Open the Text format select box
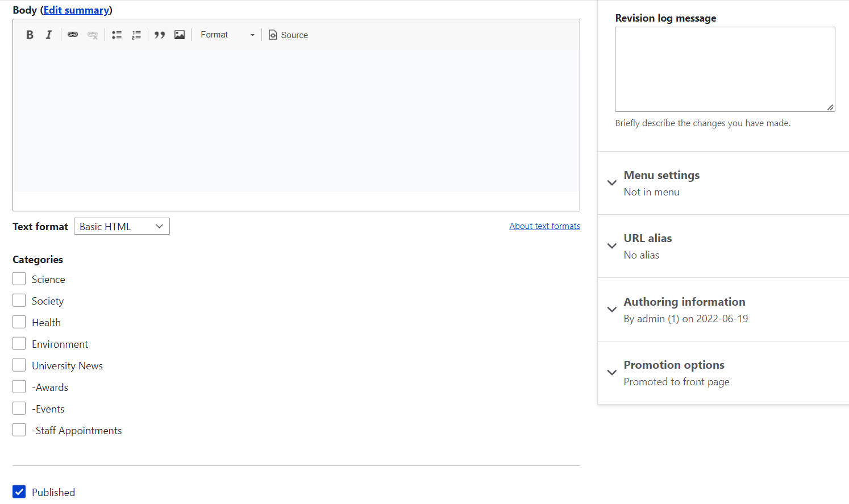Screen dimensions: 849x504 tap(122, 226)
